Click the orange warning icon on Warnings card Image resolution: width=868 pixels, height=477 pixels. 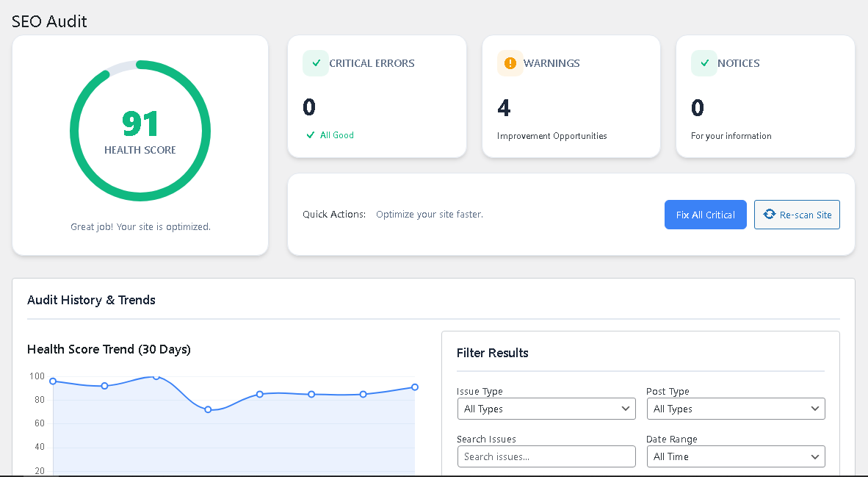(x=510, y=63)
